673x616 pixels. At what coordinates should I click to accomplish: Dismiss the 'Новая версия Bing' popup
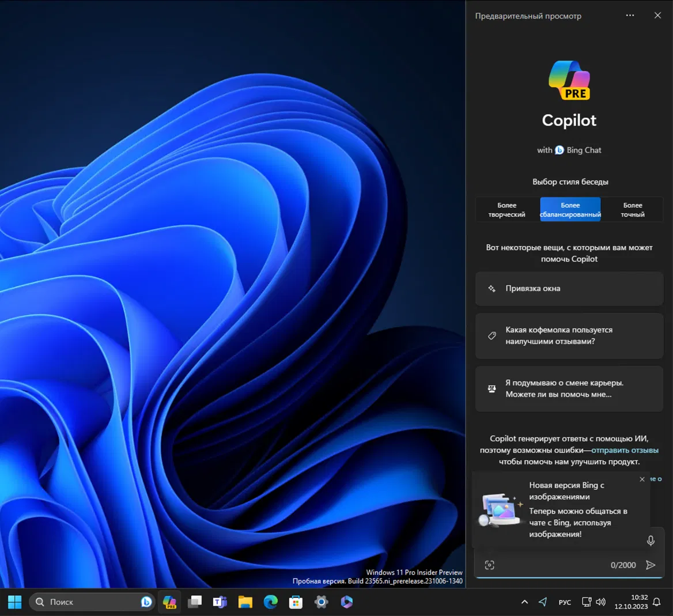pos(642,479)
